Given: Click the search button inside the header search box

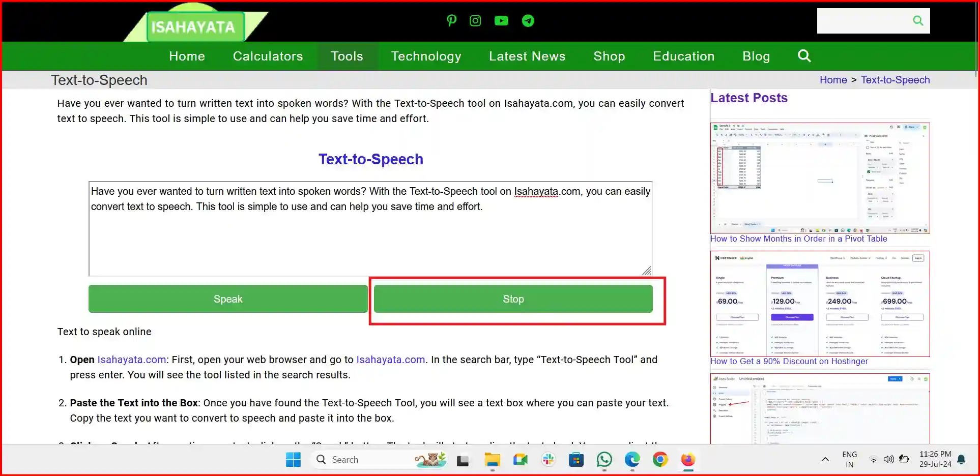Looking at the screenshot, I should [918, 20].
